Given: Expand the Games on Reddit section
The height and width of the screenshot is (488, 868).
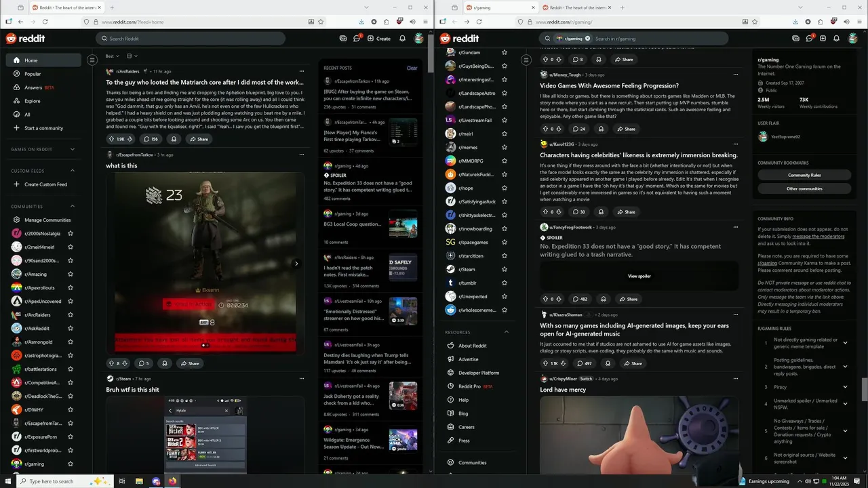Looking at the screenshot, I should point(73,149).
